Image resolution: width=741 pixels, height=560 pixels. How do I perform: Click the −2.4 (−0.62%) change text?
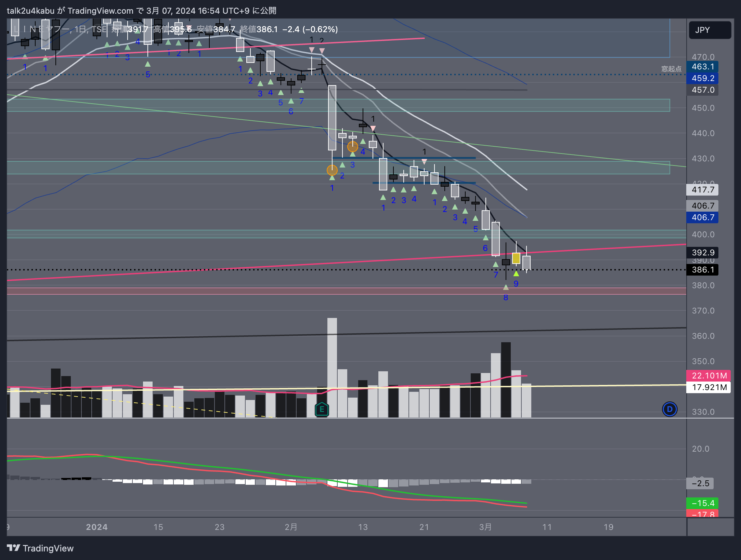click(x=310, y=29)
